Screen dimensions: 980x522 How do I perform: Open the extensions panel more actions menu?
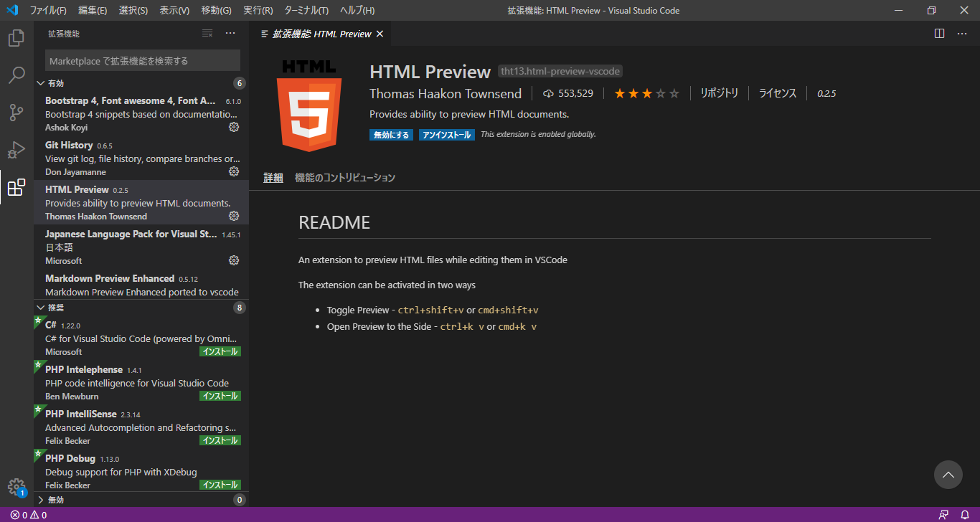pos(230,33)
